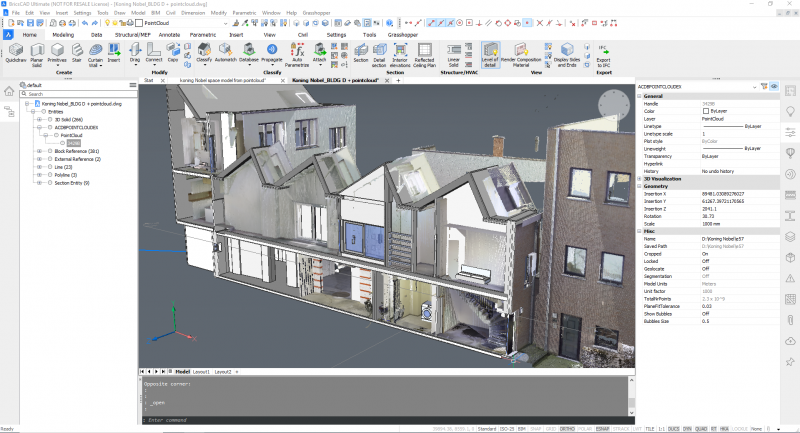Open the Grasshopper menu
This screenshot has width=800, height=433.
316,13
